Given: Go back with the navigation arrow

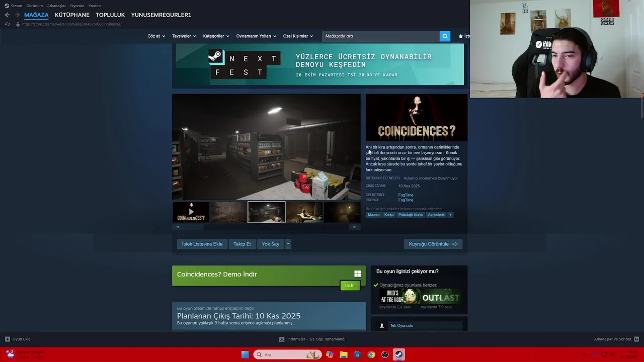Looking at the screenshot, I should pos(7,15).
